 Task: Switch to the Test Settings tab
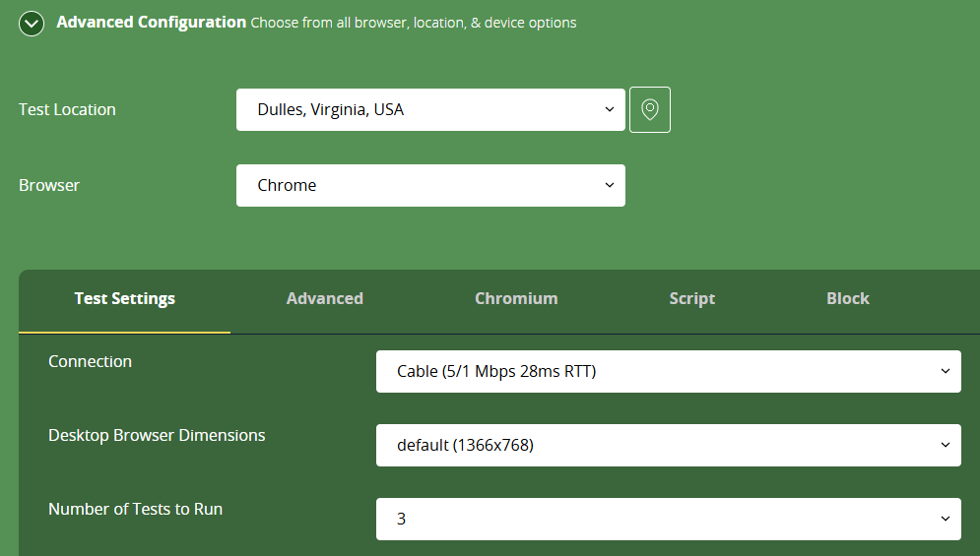pos(124,298)
